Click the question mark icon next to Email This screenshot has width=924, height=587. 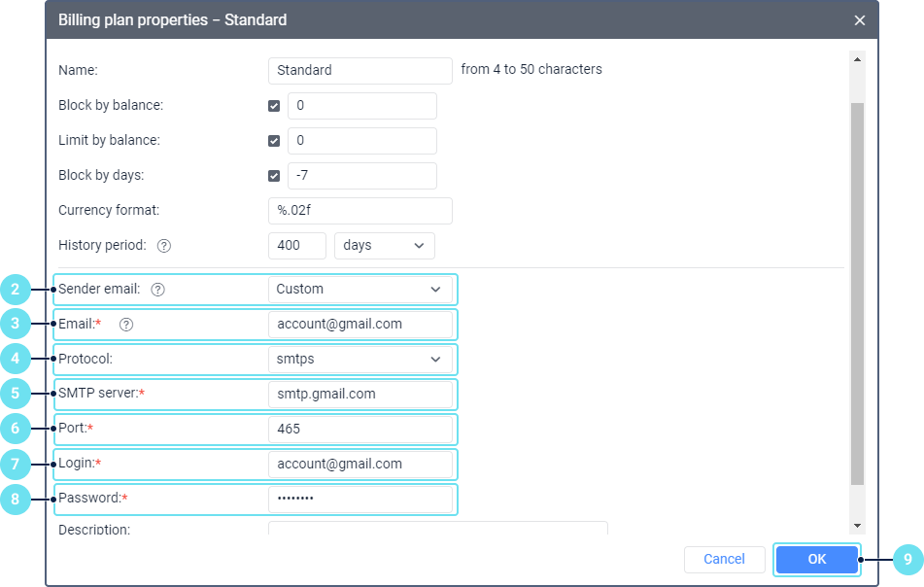pyautogui.click(x=125, y=325)
